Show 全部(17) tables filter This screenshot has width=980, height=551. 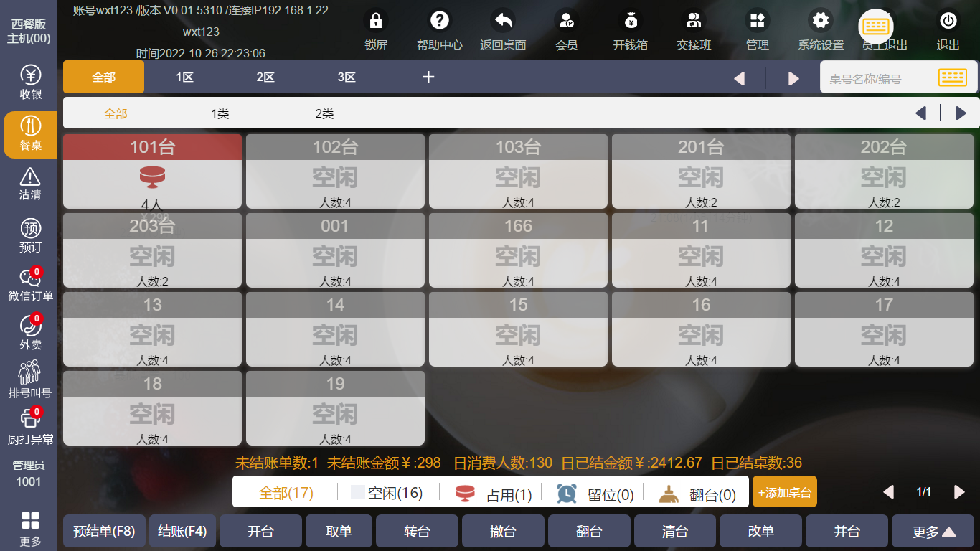(x=286, y=493)
